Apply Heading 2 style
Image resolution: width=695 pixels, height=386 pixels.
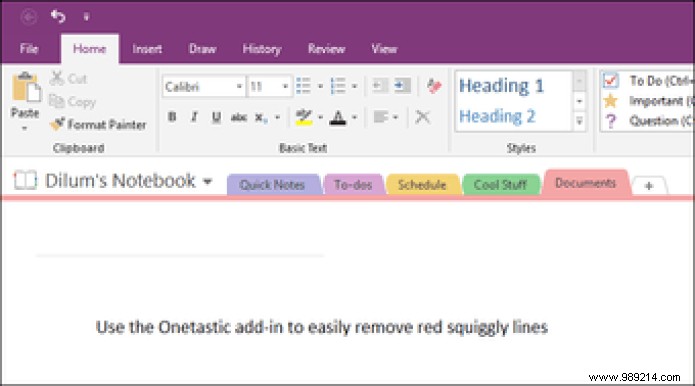497,117
